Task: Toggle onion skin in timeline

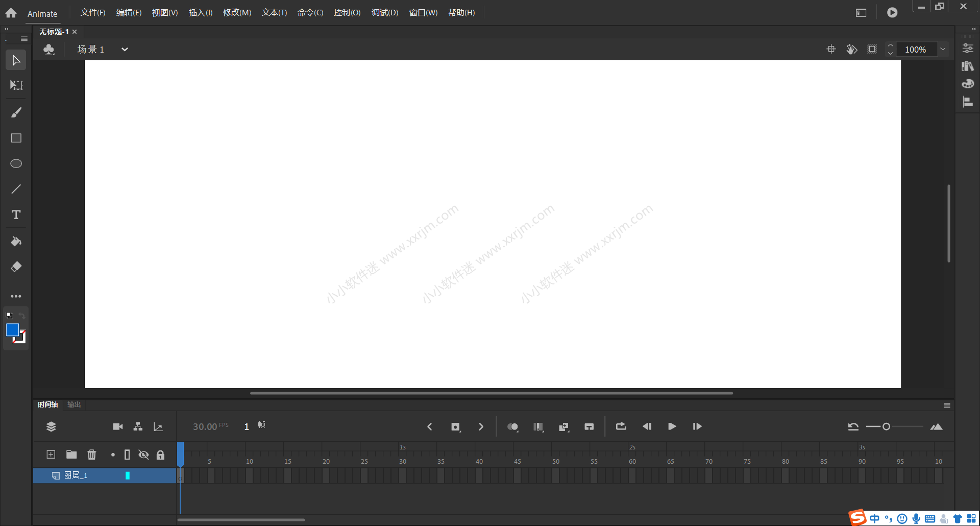Action: (x=512, y=427)
